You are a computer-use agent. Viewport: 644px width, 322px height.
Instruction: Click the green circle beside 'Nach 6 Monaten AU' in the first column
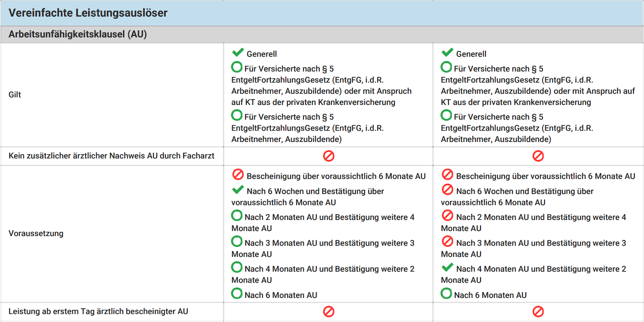[x=237, y=293]
